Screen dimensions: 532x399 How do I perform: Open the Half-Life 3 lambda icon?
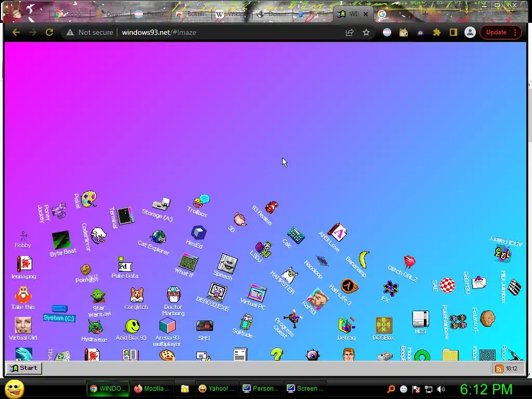349,287
